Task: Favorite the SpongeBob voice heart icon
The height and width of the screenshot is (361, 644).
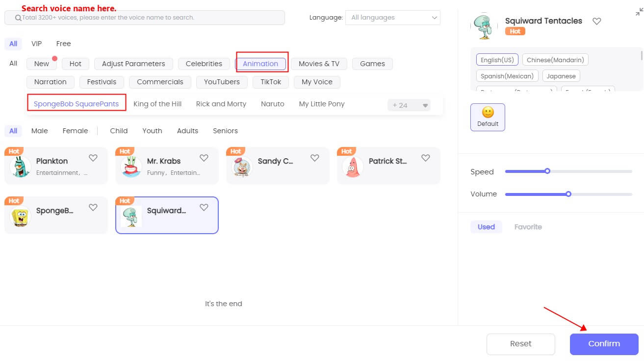Action: [x=93, y=207]
